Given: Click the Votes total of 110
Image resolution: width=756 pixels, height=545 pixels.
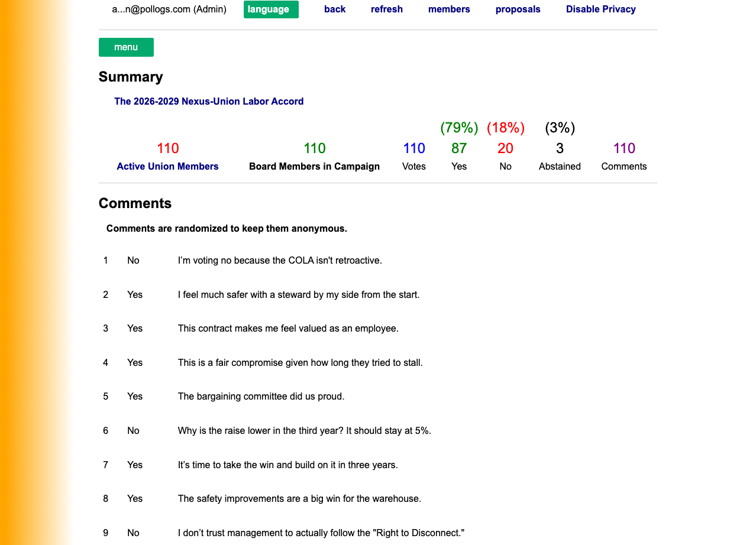Looking at the screenshot, I should click(414, 148).
